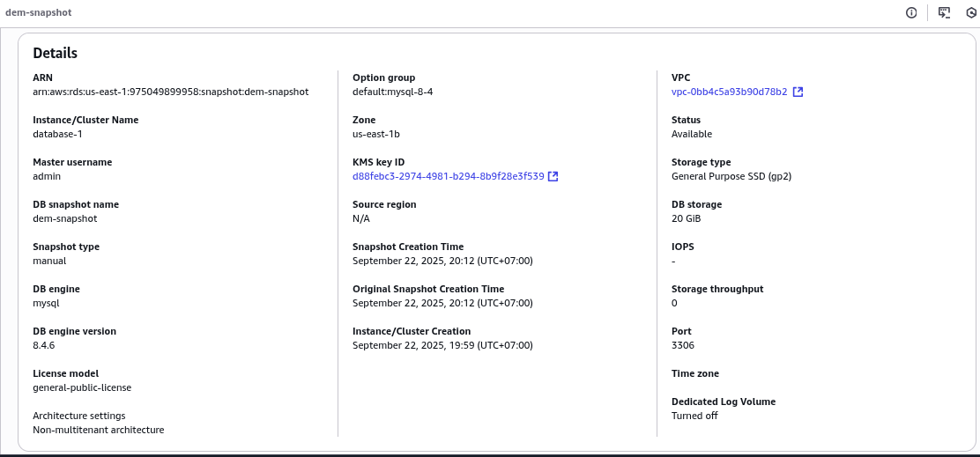The width and height of the screenshot is (980, 457).
Task: Click the Available status value
Action: [691, 134]
